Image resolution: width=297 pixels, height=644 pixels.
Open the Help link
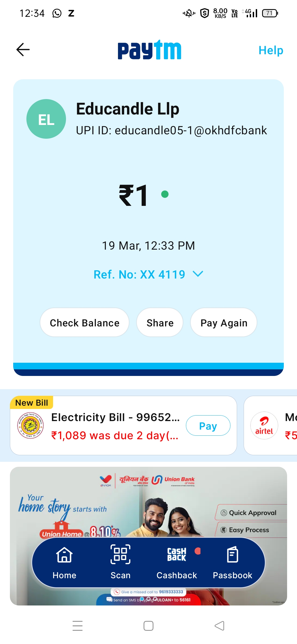coord(271,50)
